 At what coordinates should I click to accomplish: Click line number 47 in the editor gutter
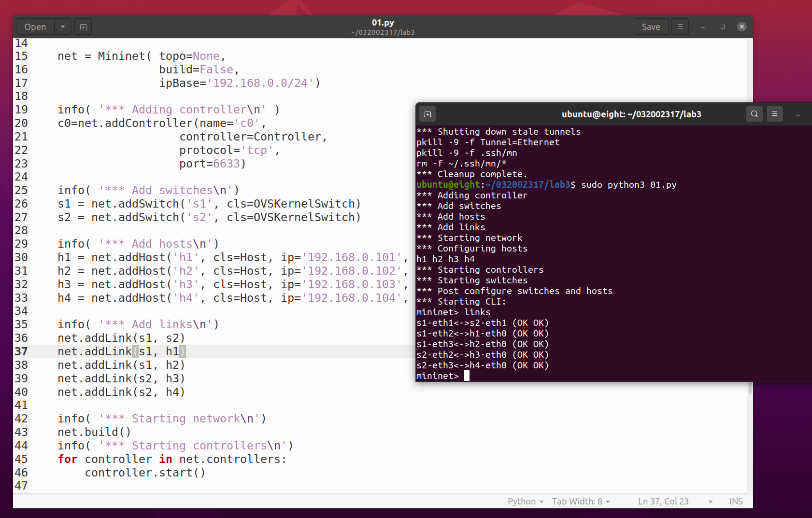21,486
